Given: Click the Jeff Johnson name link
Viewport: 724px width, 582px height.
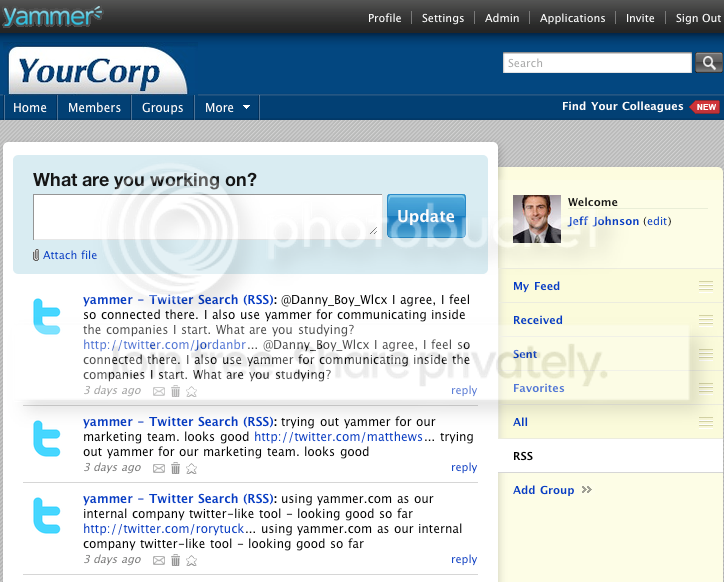Looking at the screenshot, I should 603,221.
